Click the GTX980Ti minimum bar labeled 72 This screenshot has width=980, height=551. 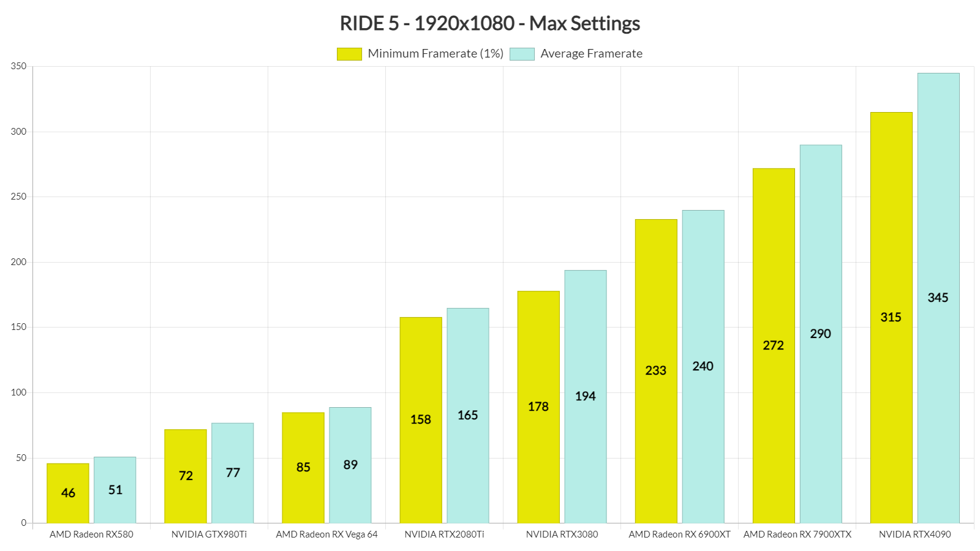click(185, 476)
